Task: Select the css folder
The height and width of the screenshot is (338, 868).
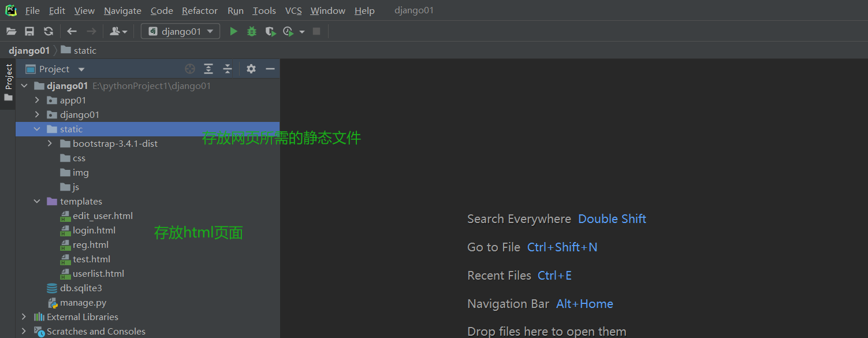Action: 79,158
